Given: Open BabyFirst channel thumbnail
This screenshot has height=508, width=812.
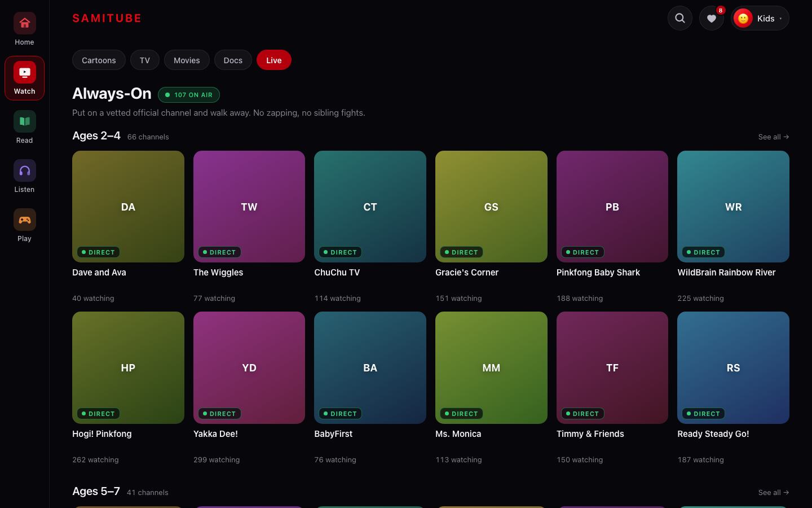Looking at the screenshot, I should coord(370,367).
